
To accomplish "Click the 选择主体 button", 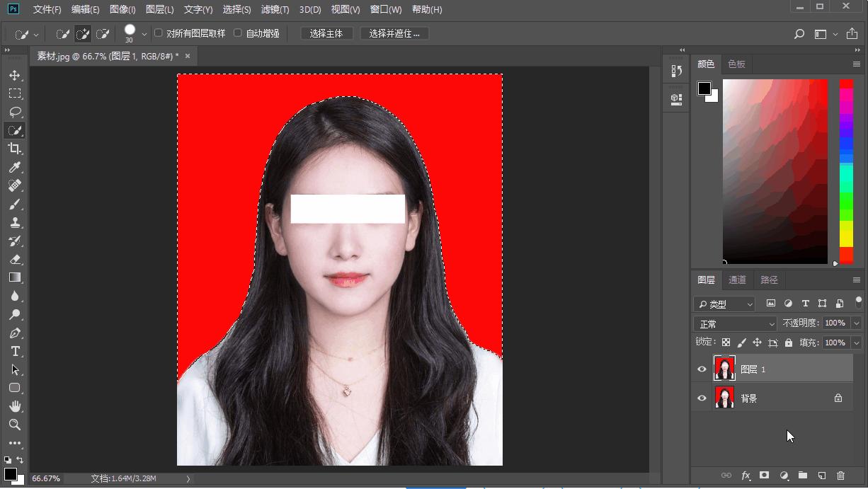I will (x=326, y=33).
